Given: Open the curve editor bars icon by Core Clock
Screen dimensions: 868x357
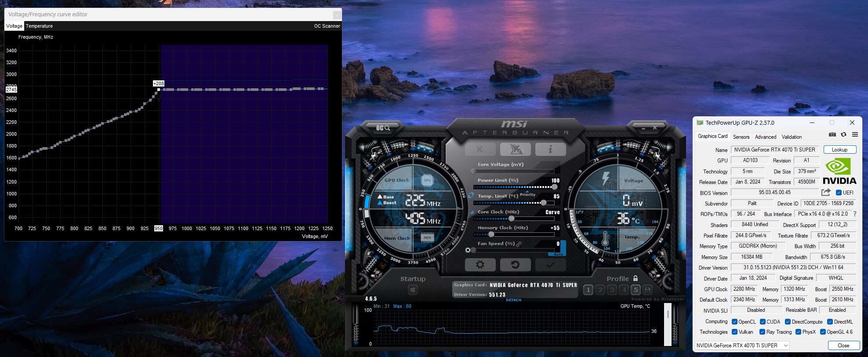Looking at the screenshot, I should click(472, 212).
